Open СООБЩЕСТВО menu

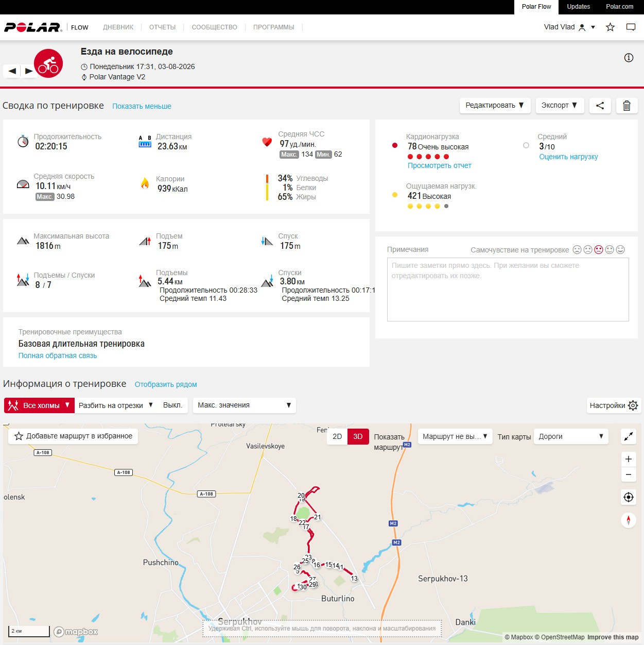point(214,27)
